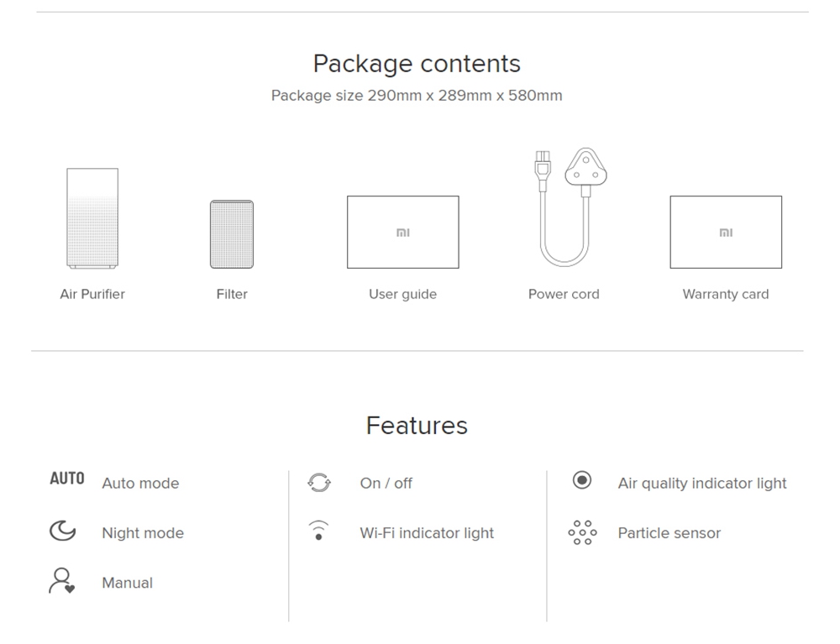Click the Package contents heading
This screenshot has height=644, width=840.
click(417, 64)
